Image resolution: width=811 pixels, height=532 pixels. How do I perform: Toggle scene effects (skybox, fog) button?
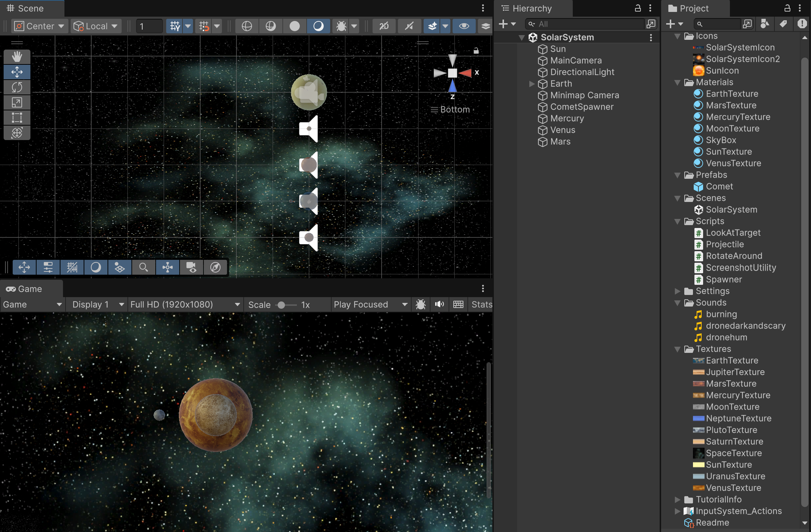(x=432, y=26)
